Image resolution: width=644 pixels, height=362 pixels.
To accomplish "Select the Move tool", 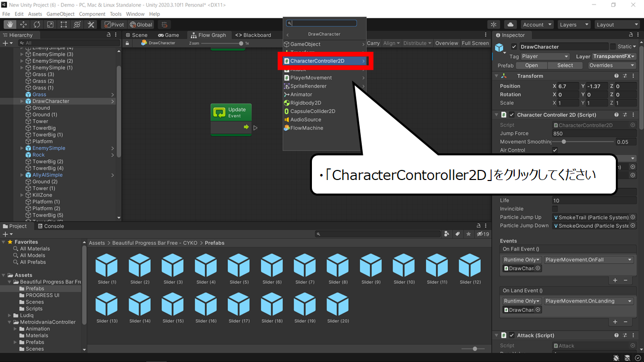I will pyautogui.click(x=24, y=25).
